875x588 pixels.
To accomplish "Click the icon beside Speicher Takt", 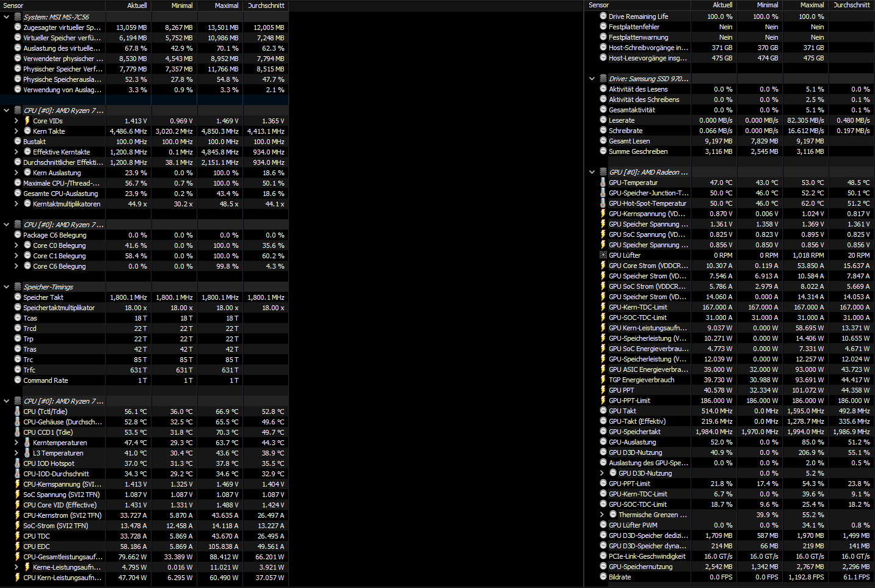I will tap(18, 297).
